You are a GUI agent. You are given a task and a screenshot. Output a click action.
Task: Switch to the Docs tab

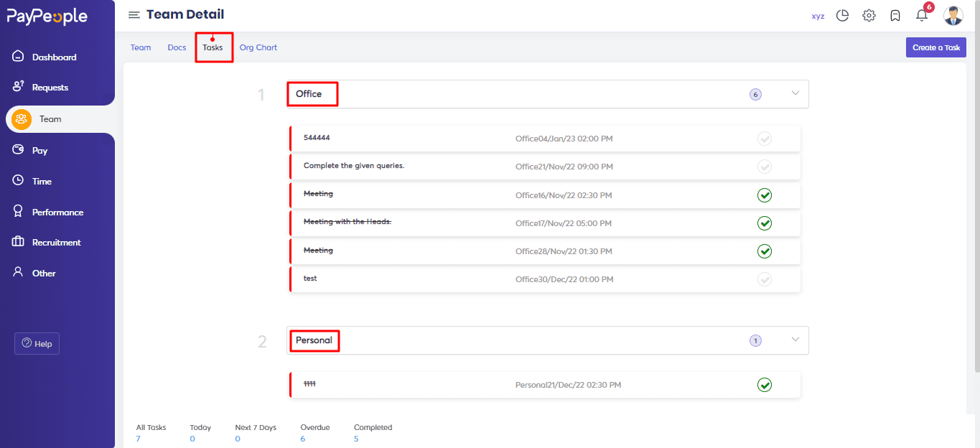(177, 47)
